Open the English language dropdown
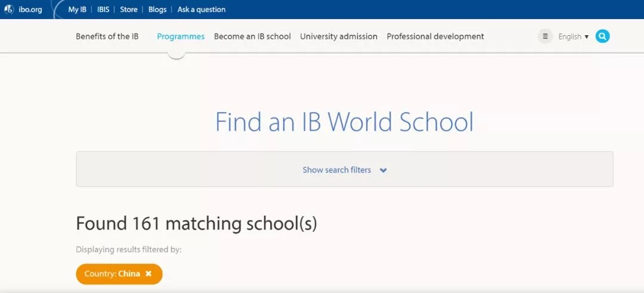This screenshot has width=644, height=293. click(573, 37)
